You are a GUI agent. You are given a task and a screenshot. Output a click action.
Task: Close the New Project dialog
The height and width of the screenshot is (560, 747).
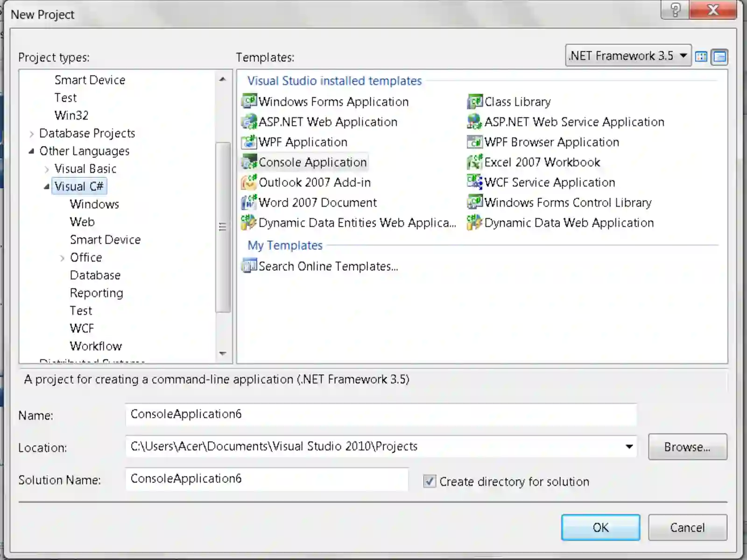coord(713,10)
